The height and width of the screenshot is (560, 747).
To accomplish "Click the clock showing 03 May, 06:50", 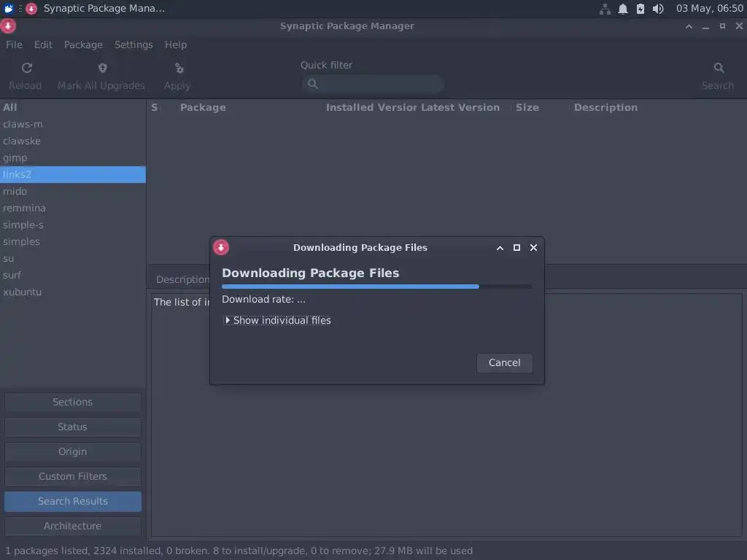I will [709, 9].
